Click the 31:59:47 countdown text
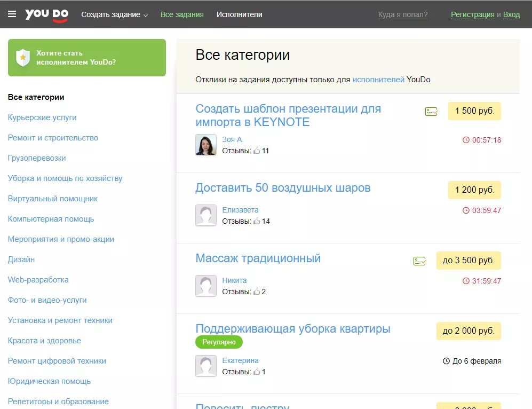The height and width of the screenshot is (409, 532). 487,281
